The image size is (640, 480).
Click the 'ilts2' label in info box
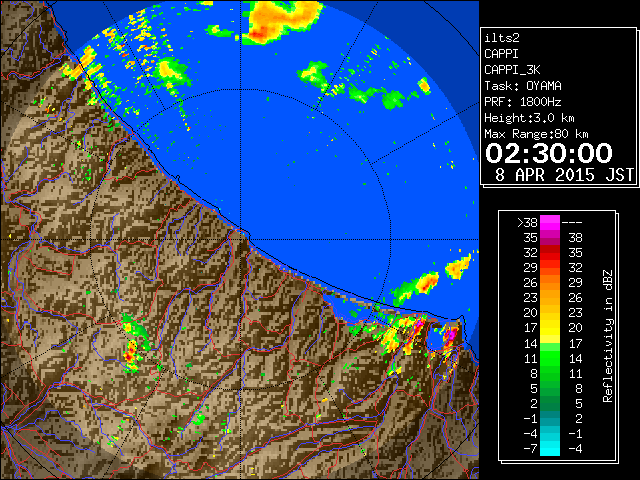click(x=502, y=38)
